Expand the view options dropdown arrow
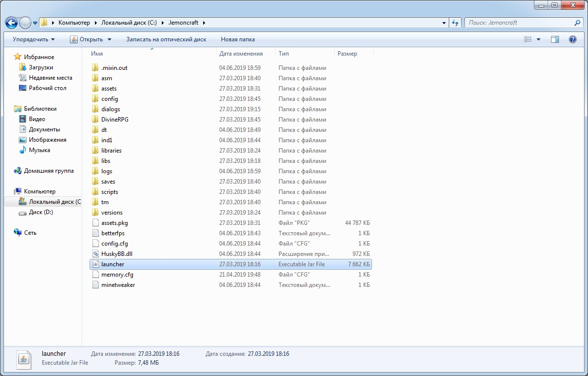The height and width of the screenshot is (376, 588). (x=538, y=39)
